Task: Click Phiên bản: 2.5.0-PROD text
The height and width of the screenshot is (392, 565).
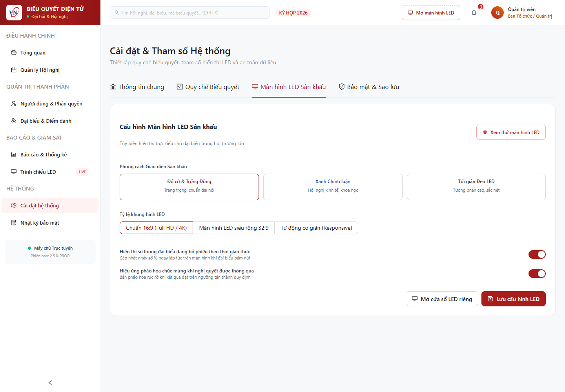Action: tap(50, 256)
